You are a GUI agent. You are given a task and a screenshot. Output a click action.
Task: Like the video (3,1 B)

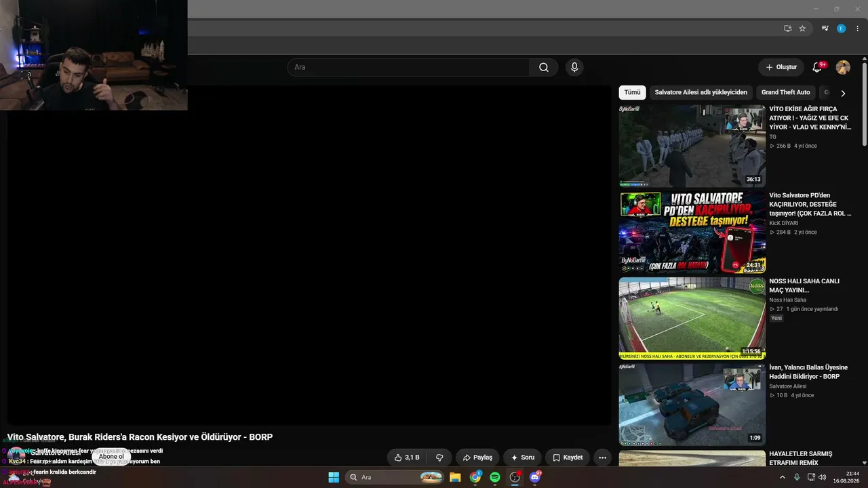(407, 457)
